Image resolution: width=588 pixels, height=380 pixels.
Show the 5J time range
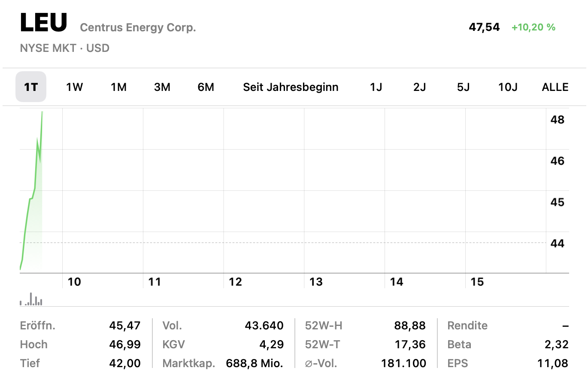[463, 87]
